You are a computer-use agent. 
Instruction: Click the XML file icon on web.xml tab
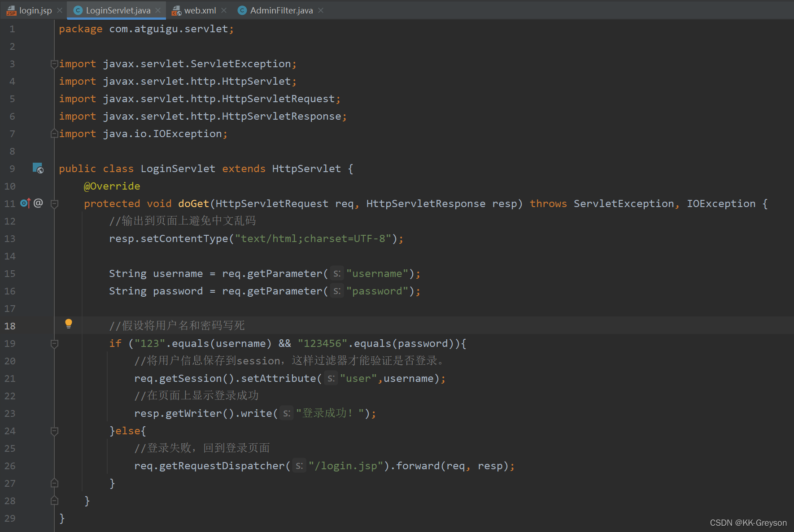click(177, 10)
